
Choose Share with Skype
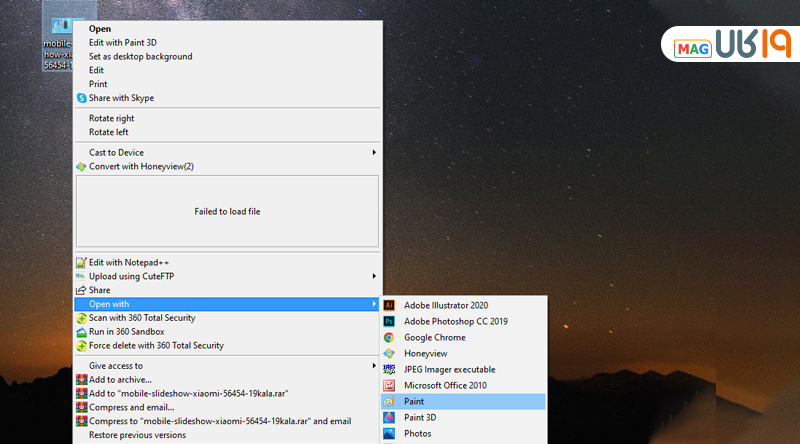pyautogui.click(x=228, y=98)
